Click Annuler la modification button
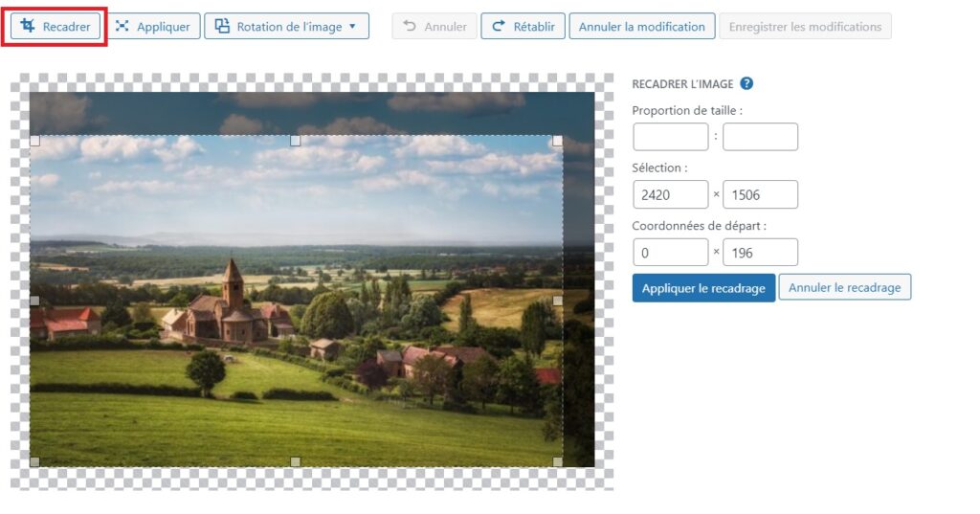Image resolution: width=980 pixels, height=514 pixels. [642, 27]
